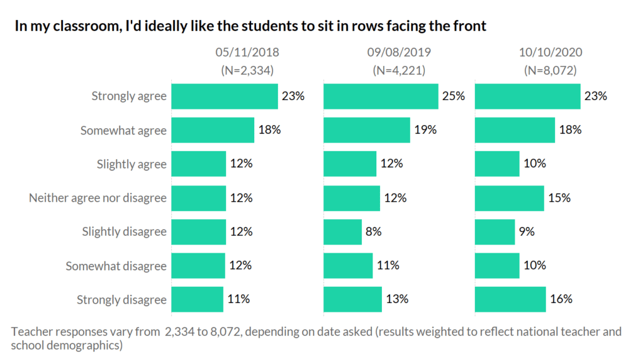This screenshot has height=364, width=638.
Task: Click the 2019 Slightly disagree 8% bar
Action: [343, 232]
